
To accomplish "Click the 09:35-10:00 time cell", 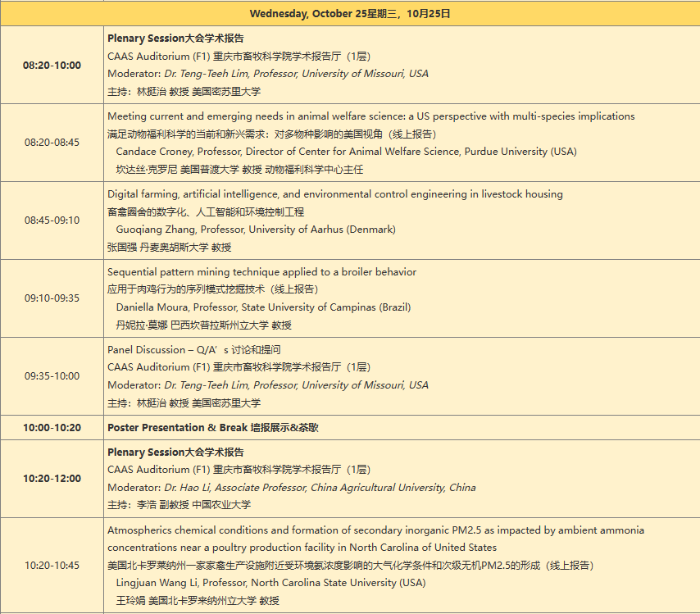I will [x=52, y=376].
